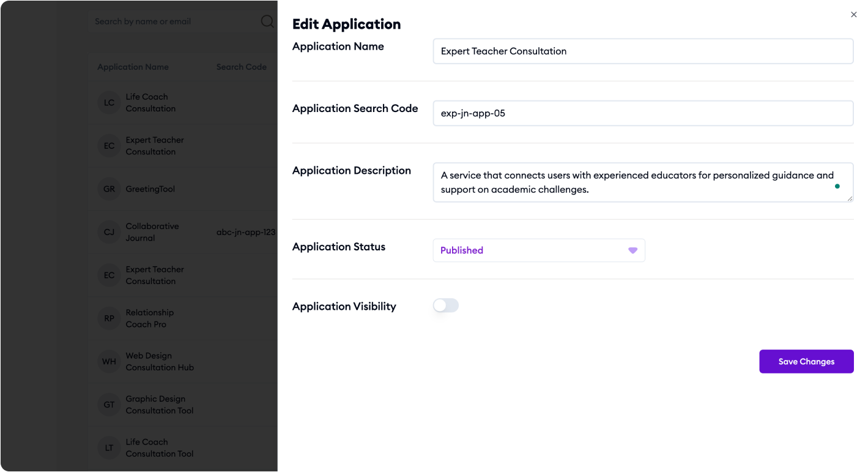Screen dimensions: 868x472
Task: Close the Edit Application panel
Action: (854, 15)
